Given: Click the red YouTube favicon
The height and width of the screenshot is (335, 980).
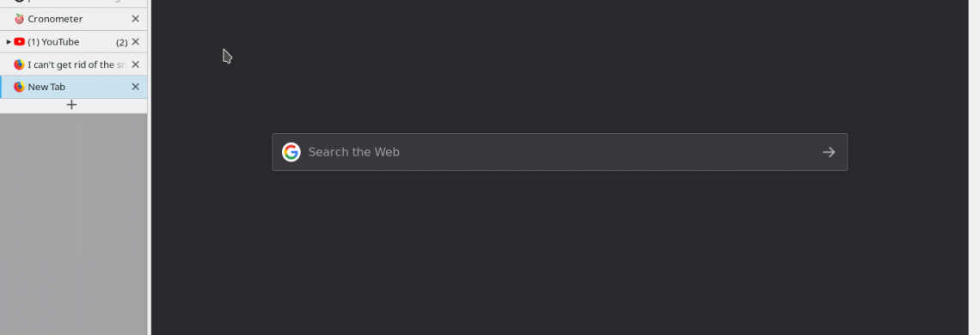Looking at the screenshot, I should [x=19, y=42].
